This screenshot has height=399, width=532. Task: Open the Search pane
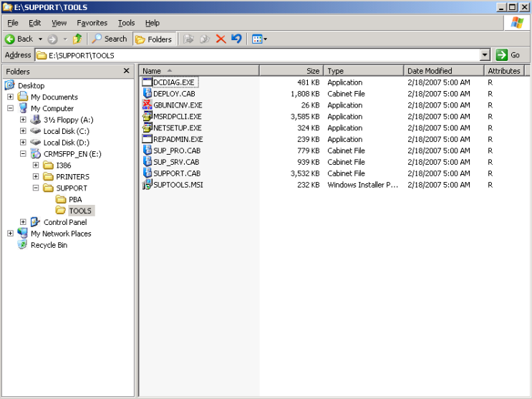pos(110,39)
